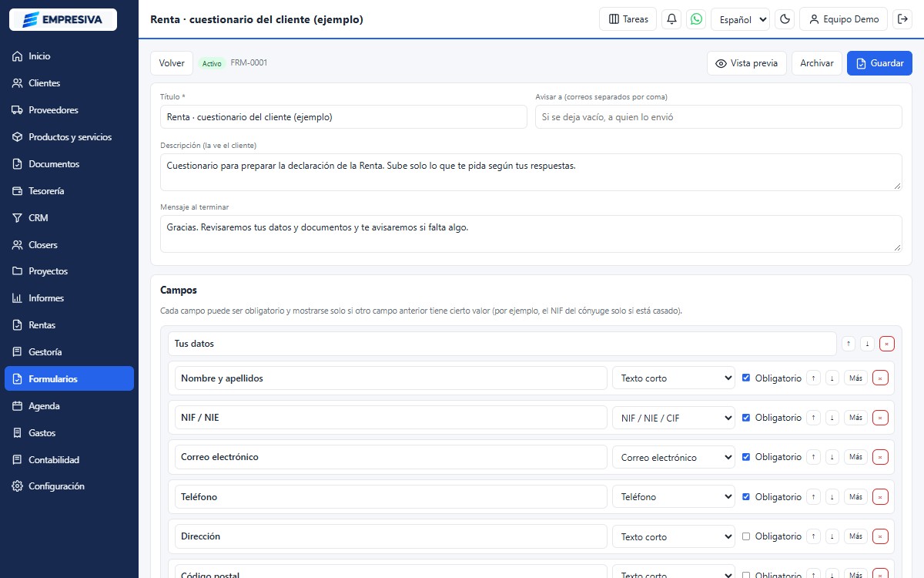Open type dropdown for 'Nombre y apellidos'
The width and height of the screenshot is (924, 578).
tap(674, 378)
